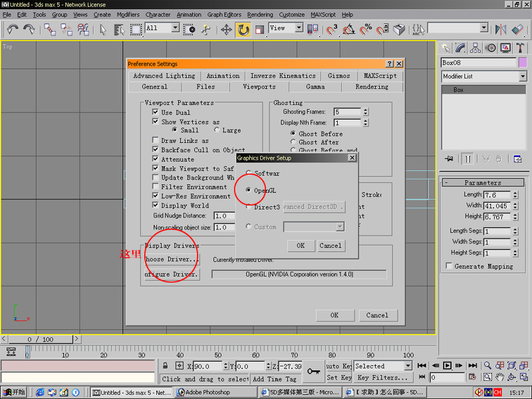Click the Length parameter spinner arrows

[515, 195]
